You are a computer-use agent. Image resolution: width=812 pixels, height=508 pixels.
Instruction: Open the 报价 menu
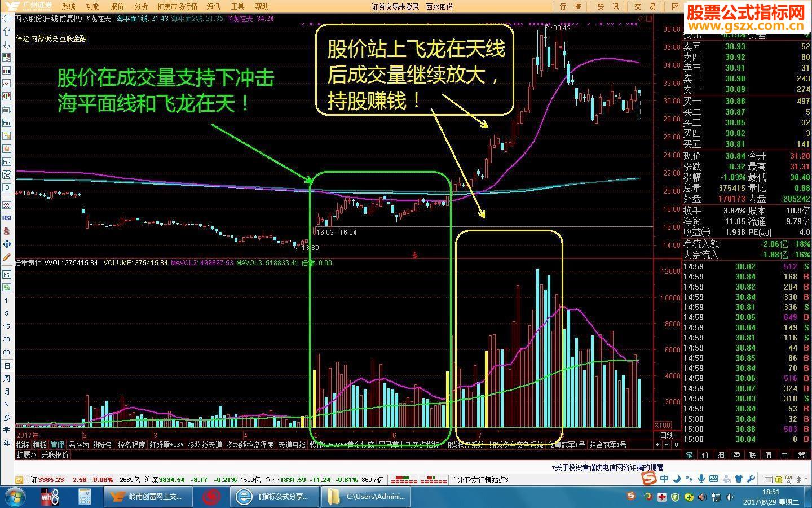point(117,6)
